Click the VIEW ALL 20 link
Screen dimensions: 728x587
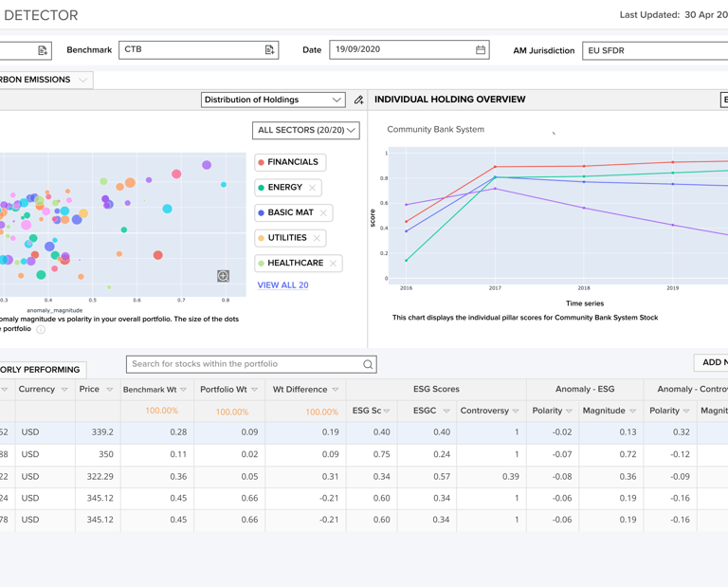pyautogui.click(x=282, y=285)
